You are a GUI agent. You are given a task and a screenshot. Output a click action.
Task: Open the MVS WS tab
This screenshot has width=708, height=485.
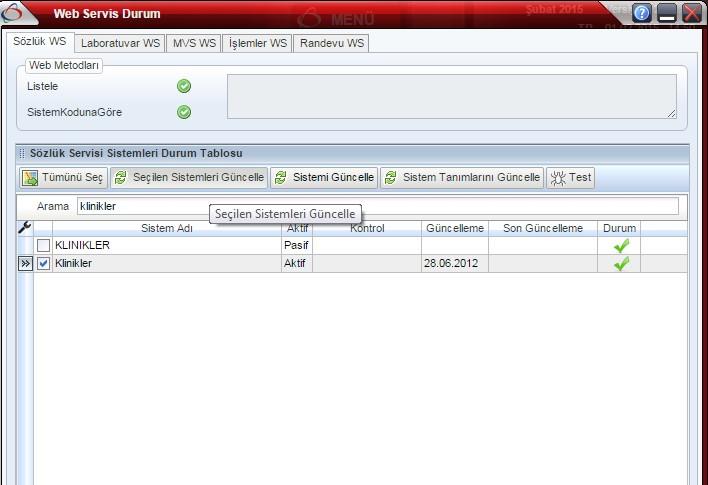point(194,44)
